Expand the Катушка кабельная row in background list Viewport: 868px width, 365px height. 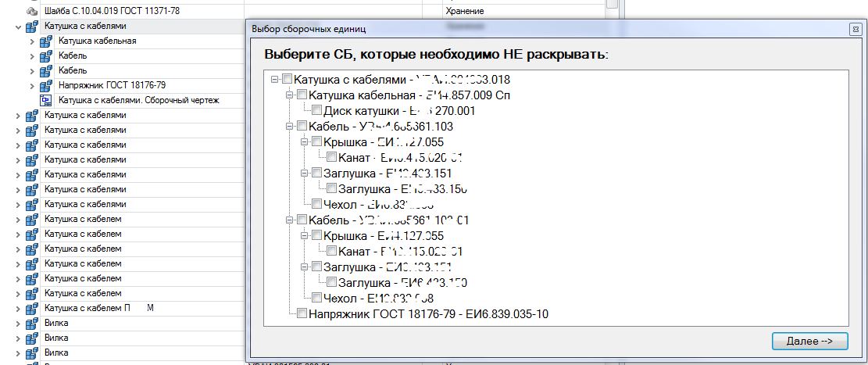tap(32, 41)
